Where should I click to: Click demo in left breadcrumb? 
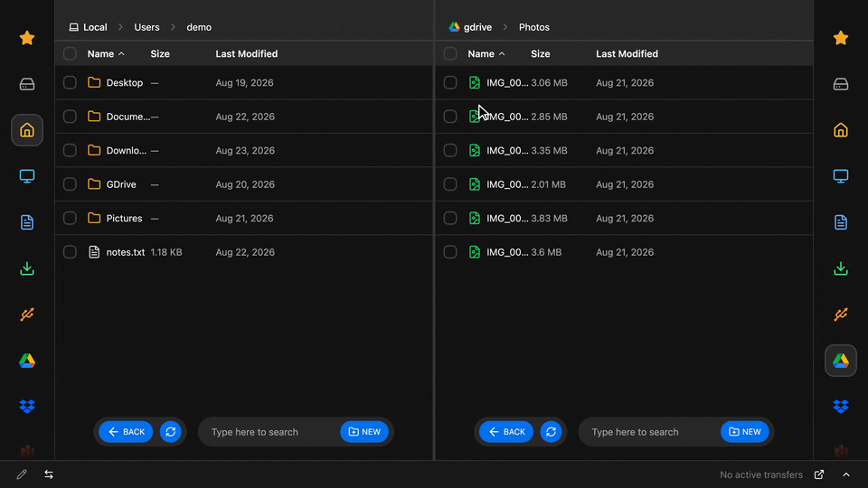click(x=199, y=27)
